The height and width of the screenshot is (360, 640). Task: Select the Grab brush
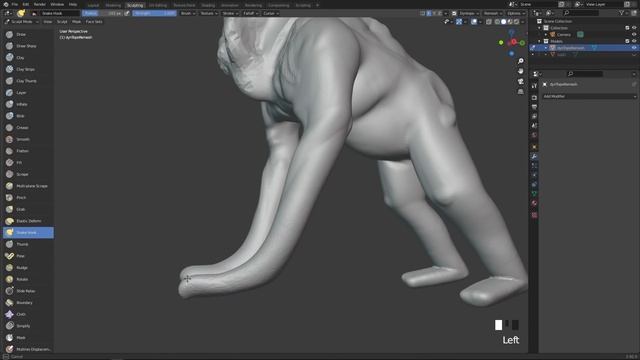tap(28, 209)
